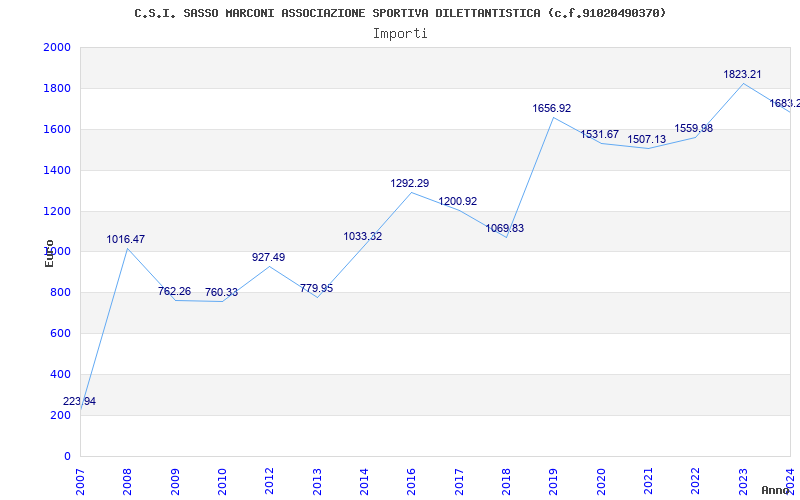800x500 pixels.
Task: Select the 1400 y-axis tick label
Action: pyautogui.click(x=57, y=171)
